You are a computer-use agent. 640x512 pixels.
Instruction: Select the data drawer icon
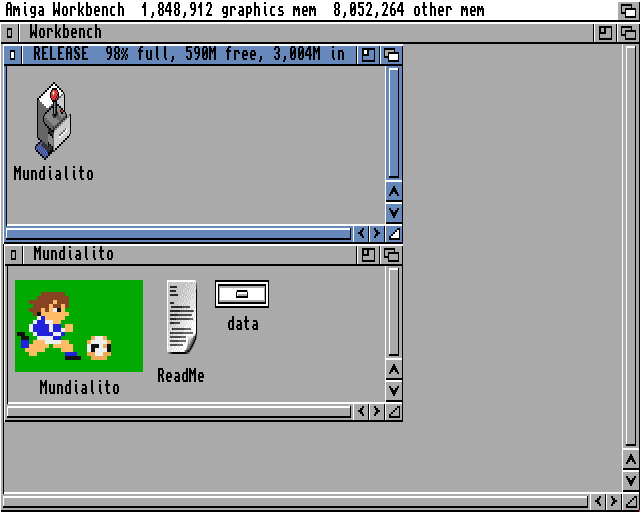[242, 294]
